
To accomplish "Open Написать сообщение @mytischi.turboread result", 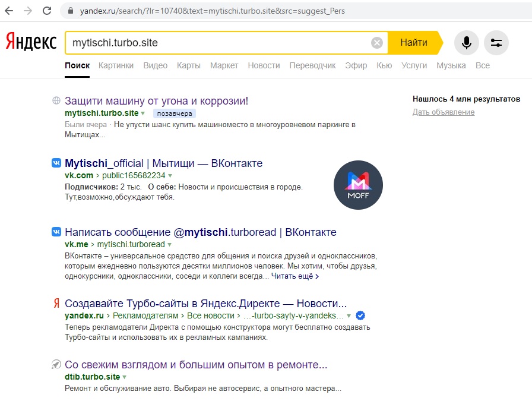I will [x=201, y=232].
